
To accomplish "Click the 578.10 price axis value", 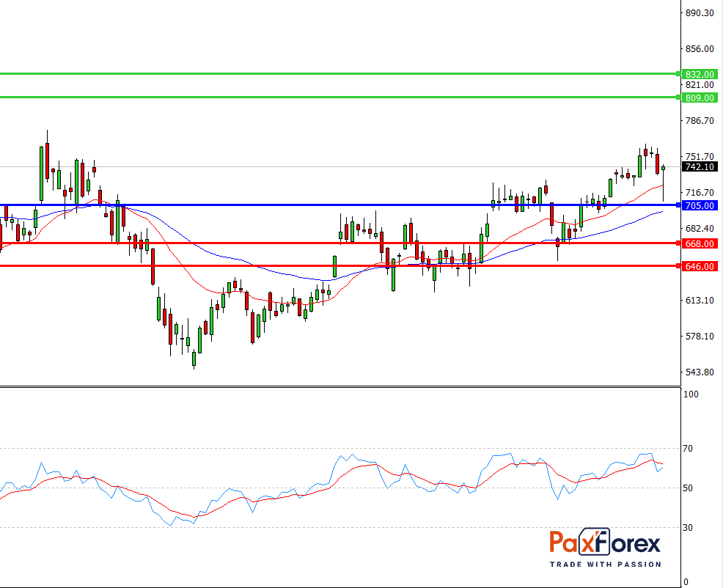I will click(x=698, y=337).
